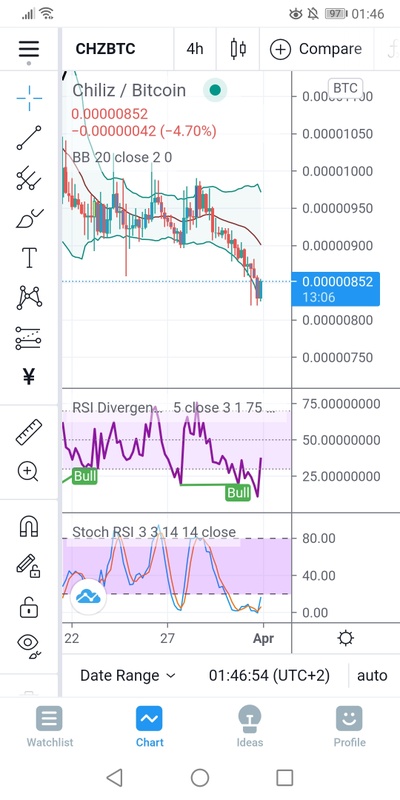Viewport: 400px width, 800px height.
Task: Toggle lock all drawing tools
Action: pyautogui.click(x=29, y=607)
